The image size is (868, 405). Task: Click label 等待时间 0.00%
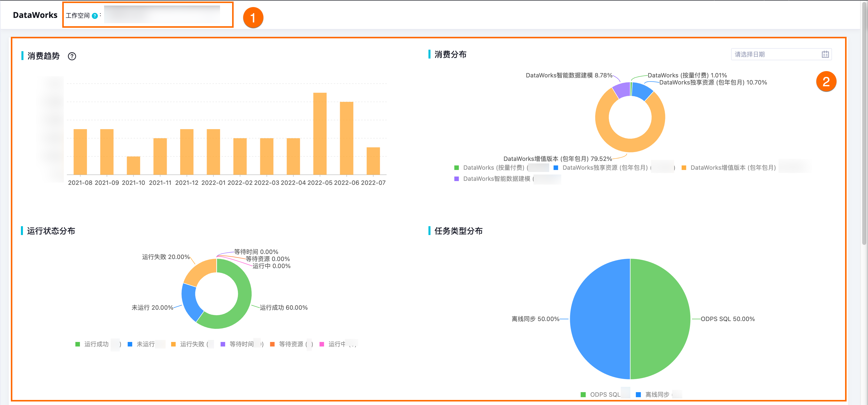[x=256, y=252]
